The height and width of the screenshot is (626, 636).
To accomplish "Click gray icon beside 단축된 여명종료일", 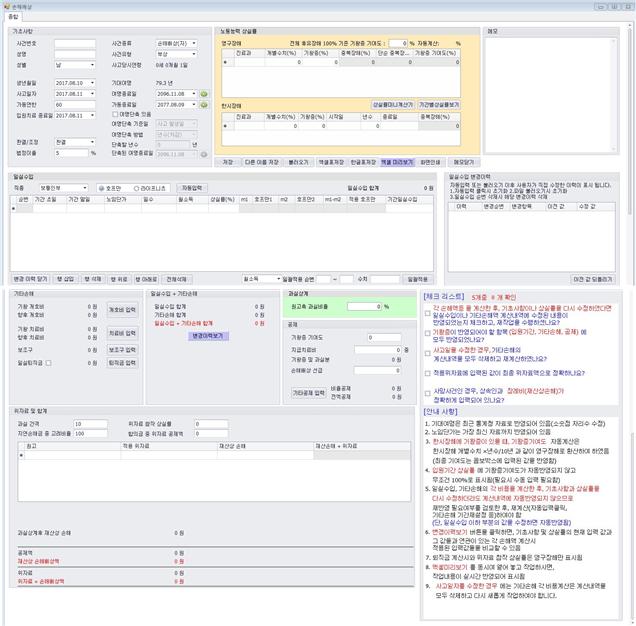I will pyautogui.click(x=204, y=153).
